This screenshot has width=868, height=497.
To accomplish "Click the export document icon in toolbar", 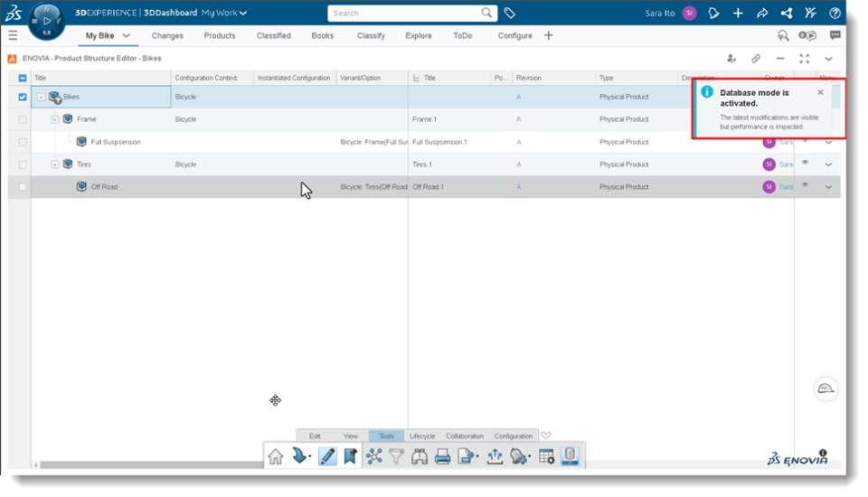I will (x=467, y=456).
